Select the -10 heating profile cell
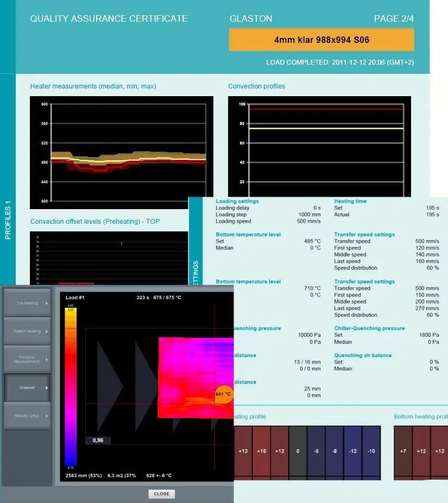 point(371,451)
